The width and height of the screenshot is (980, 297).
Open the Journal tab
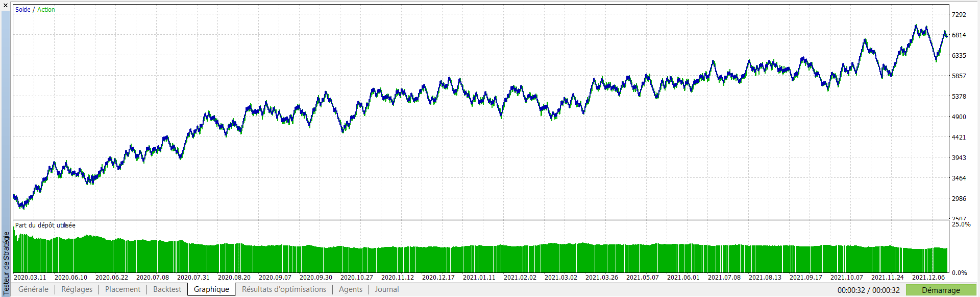point(387,289)
